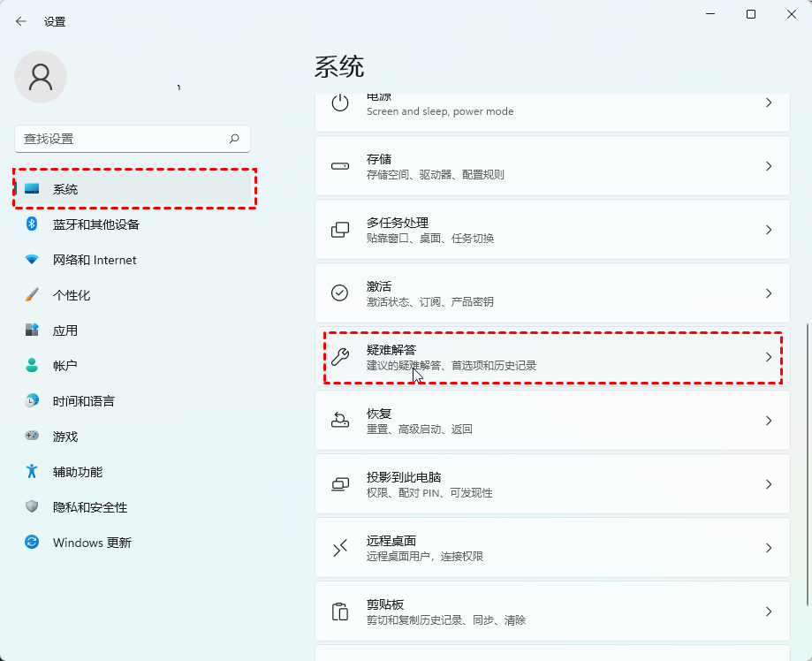Select 网络和 Internet in sidebar
Image resolution: width=812 pixels, height=661 pixels.
tap(95, 260)
